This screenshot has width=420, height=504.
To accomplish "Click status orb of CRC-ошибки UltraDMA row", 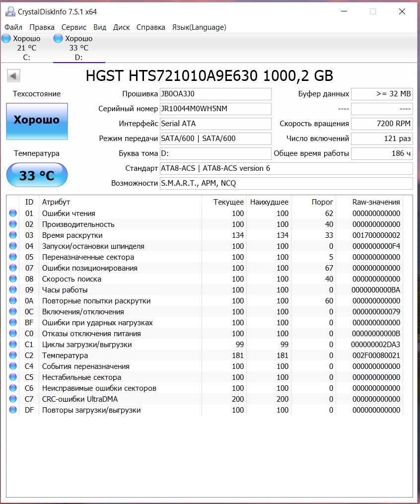I will click(x=13, y=399).
